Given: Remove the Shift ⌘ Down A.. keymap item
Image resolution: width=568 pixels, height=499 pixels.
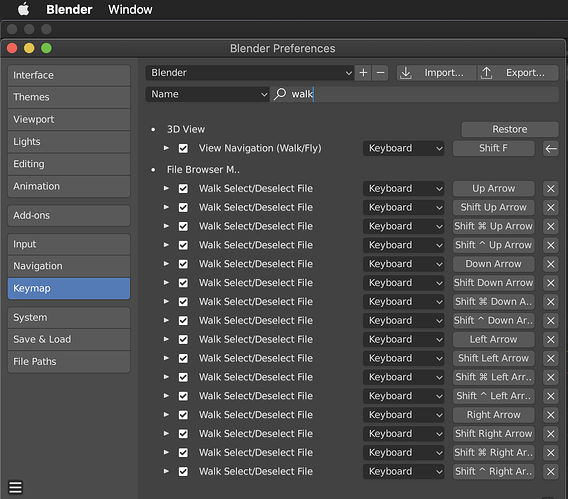Looking at the screenshot, I should (551, 302).
